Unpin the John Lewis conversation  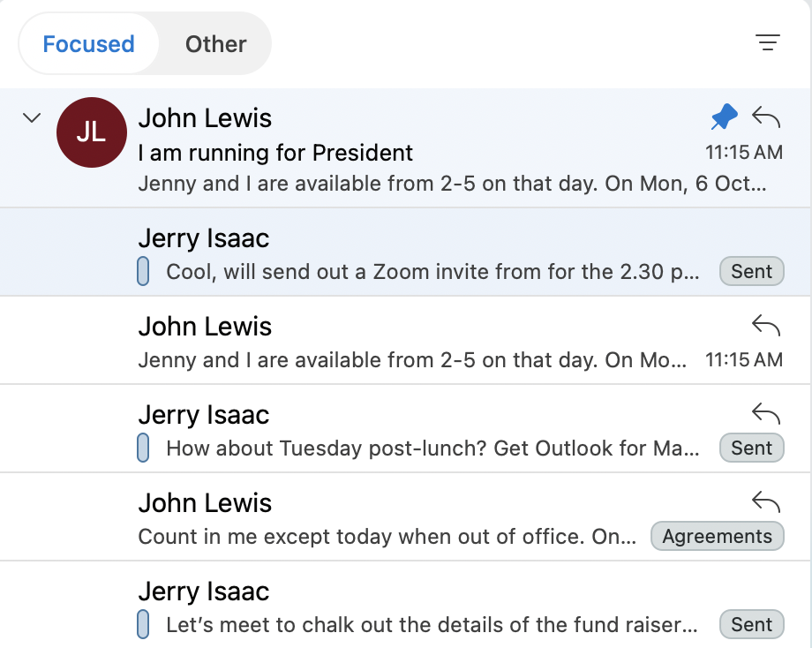(724, 117)
